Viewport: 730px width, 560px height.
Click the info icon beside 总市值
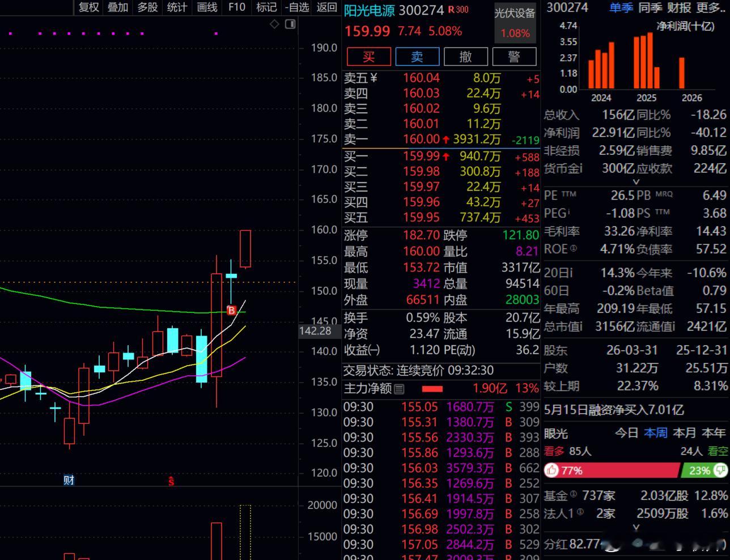tap(580, 326)
